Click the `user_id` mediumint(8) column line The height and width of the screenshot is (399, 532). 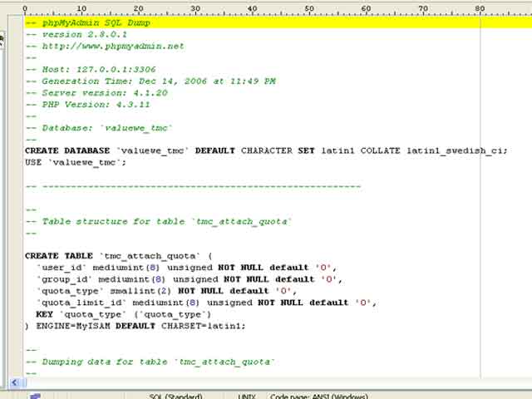click(x=186, y=268)
